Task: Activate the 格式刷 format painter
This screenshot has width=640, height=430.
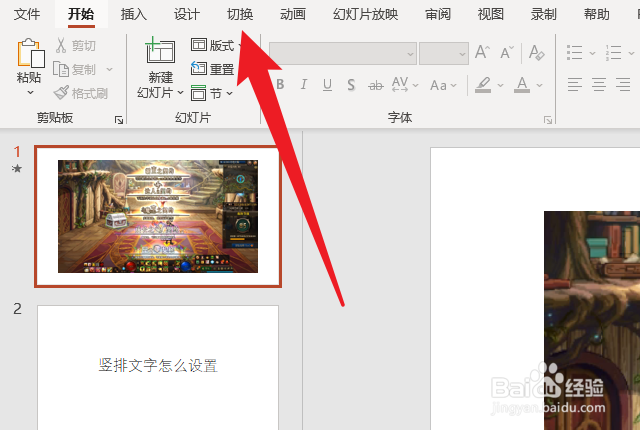Action: pos(81,93)
